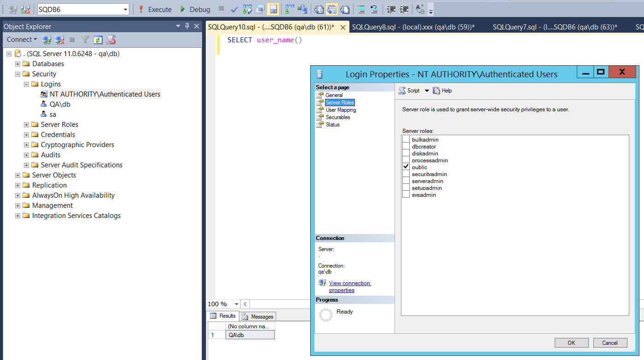This screenshot has height=360, width=644.
Task: Click the OK button
Action: point(571,343)
